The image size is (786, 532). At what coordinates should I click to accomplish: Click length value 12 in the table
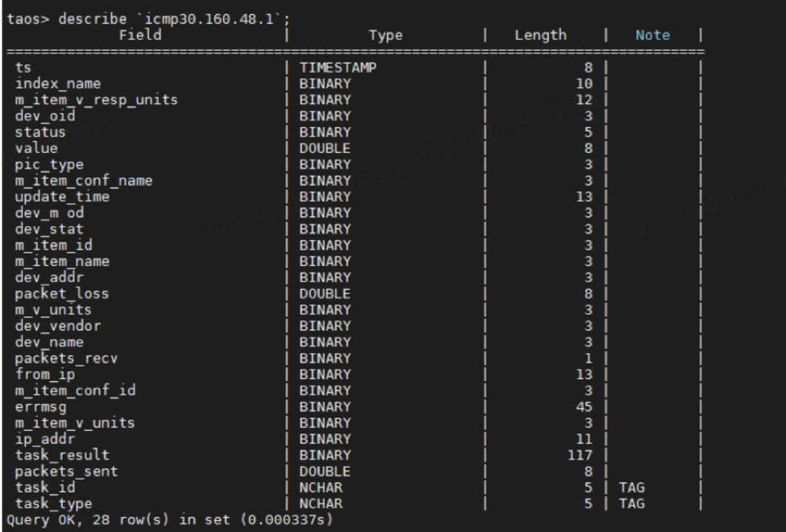(584, 100)
